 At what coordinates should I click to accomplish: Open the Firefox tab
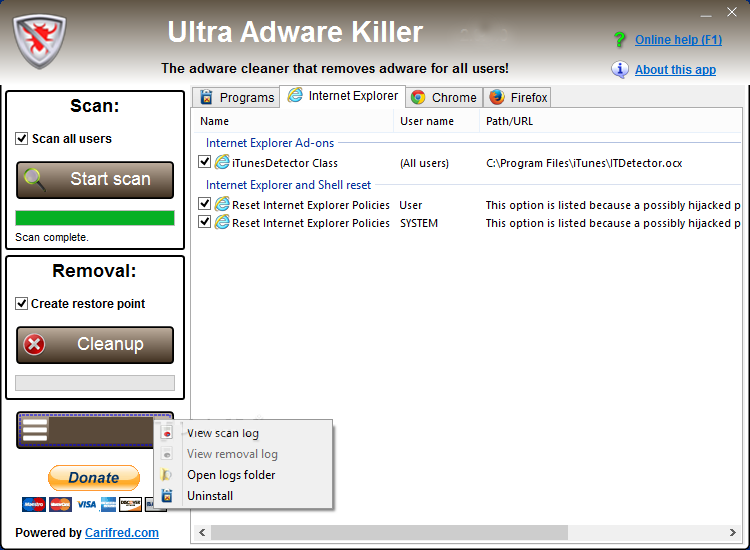(x=517, y=98)
